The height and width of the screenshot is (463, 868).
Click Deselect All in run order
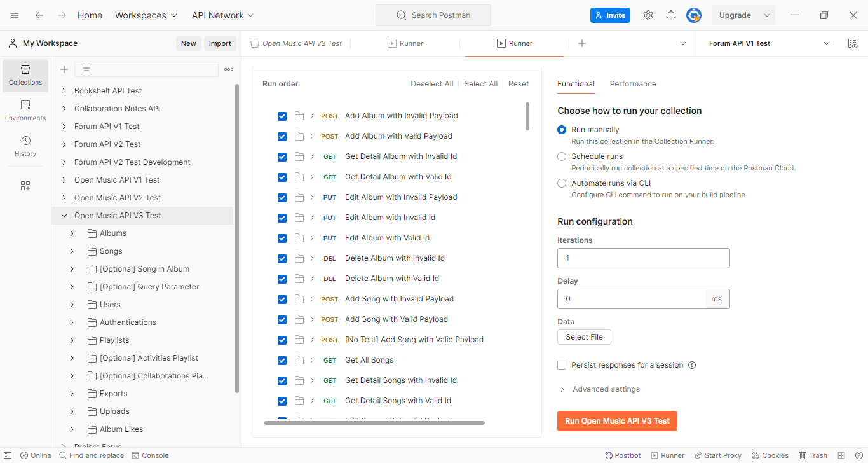pos(432,84)
